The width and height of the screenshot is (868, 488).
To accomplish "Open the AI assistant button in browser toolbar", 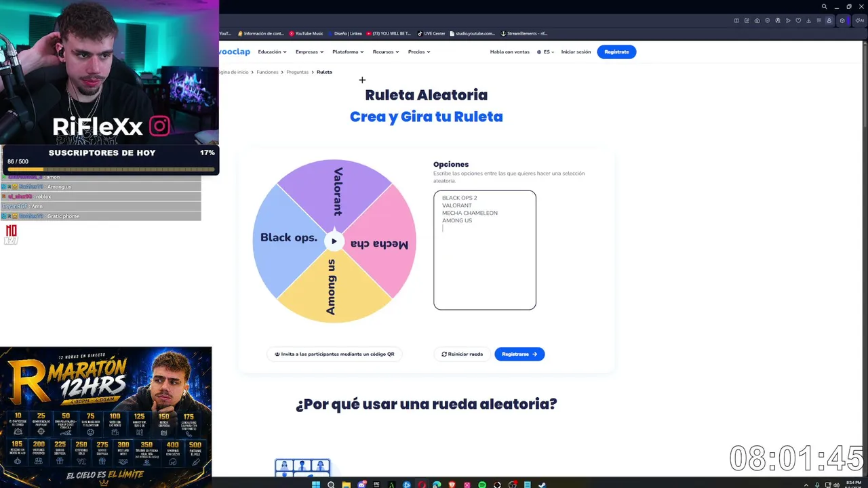I will click(x=861, y=21).
